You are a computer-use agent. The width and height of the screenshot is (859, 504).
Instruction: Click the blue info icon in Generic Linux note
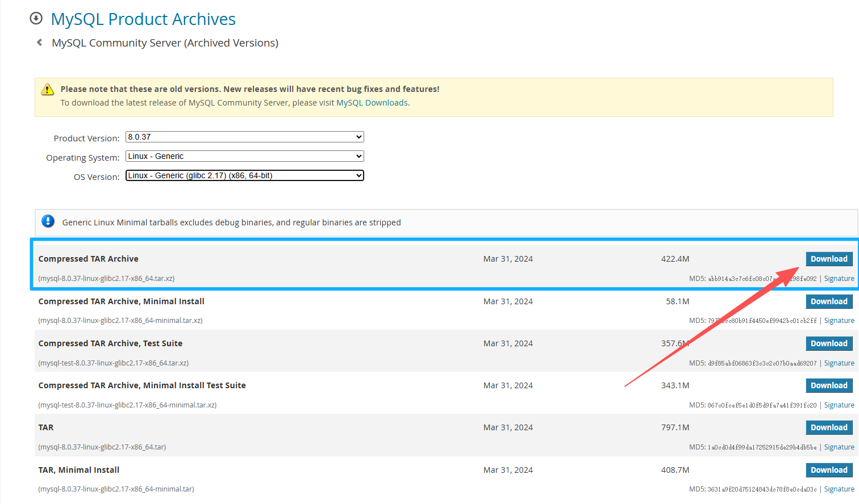click(x=48, y=221)
